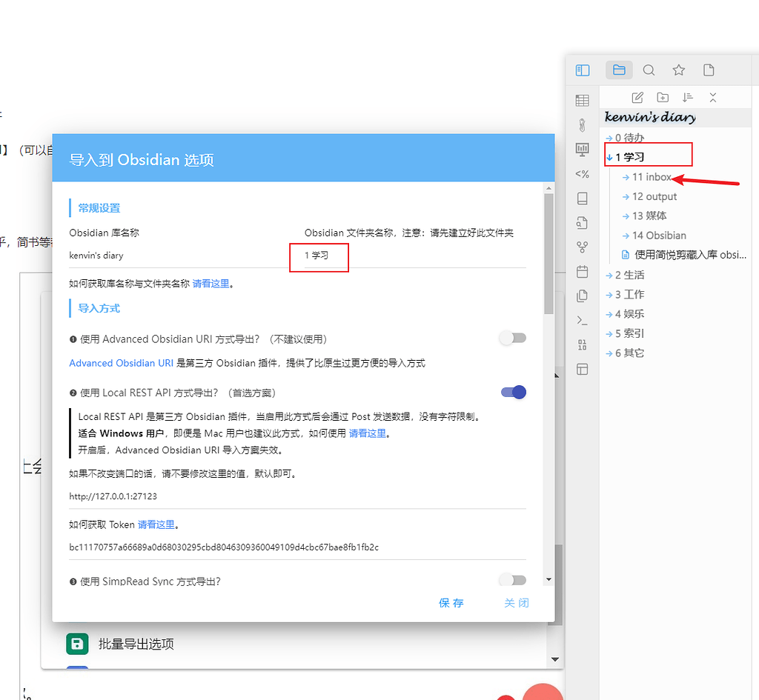
Task: Click the folder name field 1 学习
Action: [x=415, y=256]
